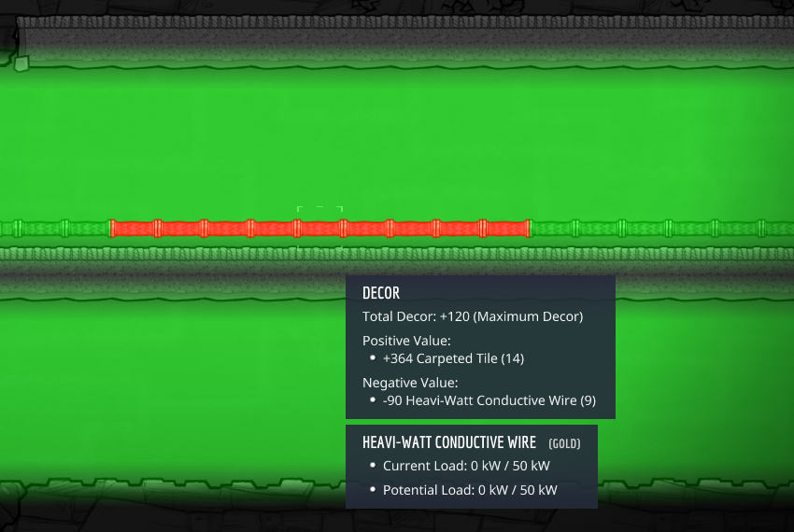
Task: Select the green wire left of red section
Action: pos(56,229)
